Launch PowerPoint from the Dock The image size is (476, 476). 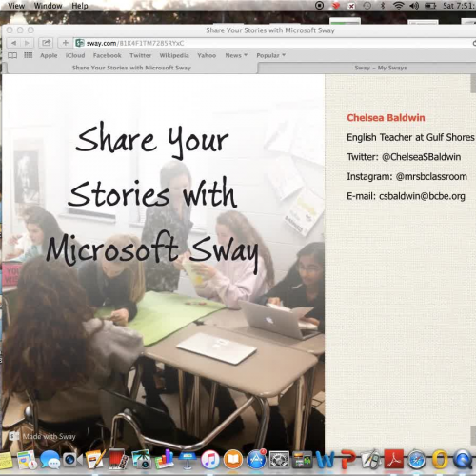coord(347,460)
